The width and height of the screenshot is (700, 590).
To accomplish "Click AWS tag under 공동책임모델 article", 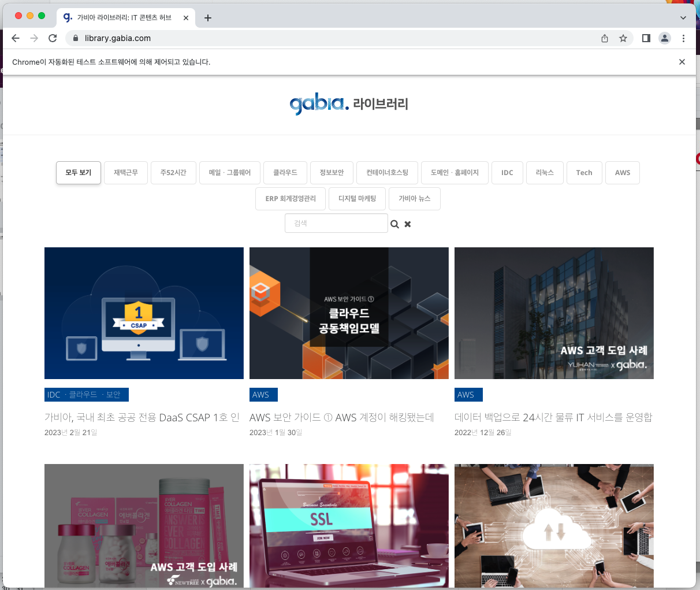I will coord(263,395).
